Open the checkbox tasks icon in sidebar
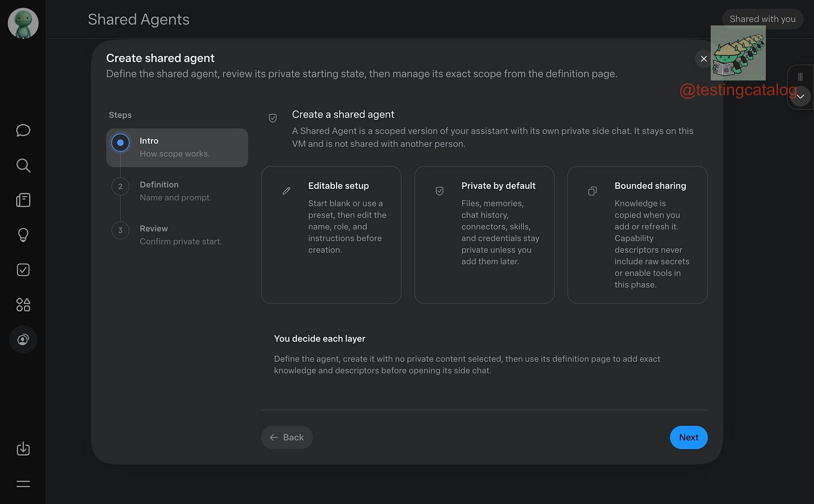The width and height of the screenshot is (814, 504). (x=23, y=270)
